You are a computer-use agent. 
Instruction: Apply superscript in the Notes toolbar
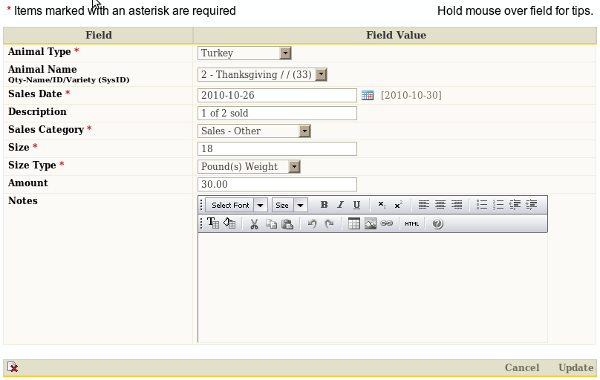coord(398,205)
